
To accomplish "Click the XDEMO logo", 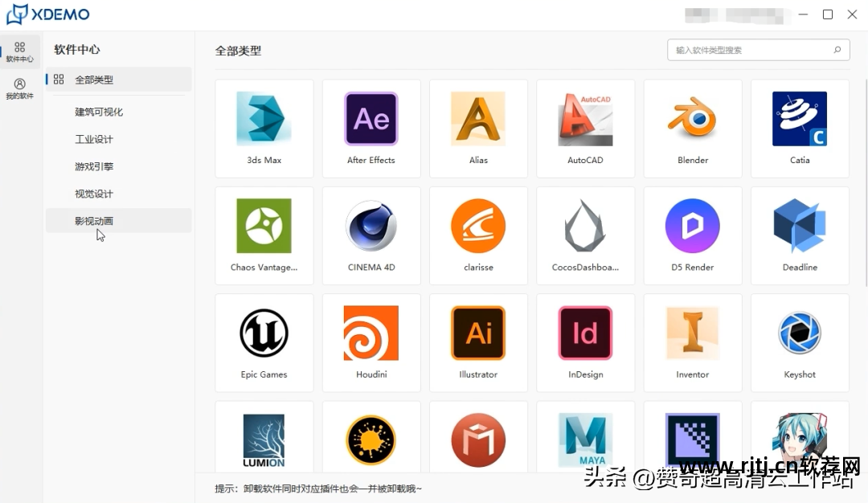I will (x=47, y=14).
